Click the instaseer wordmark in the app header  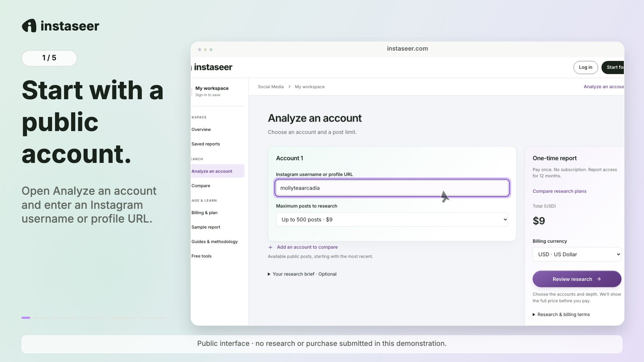(213, 67)
